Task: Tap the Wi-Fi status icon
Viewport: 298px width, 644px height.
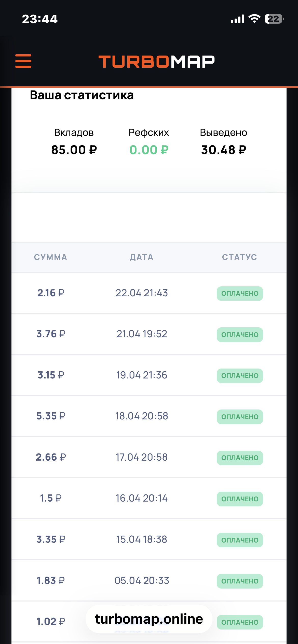Action: coord(254,19)
